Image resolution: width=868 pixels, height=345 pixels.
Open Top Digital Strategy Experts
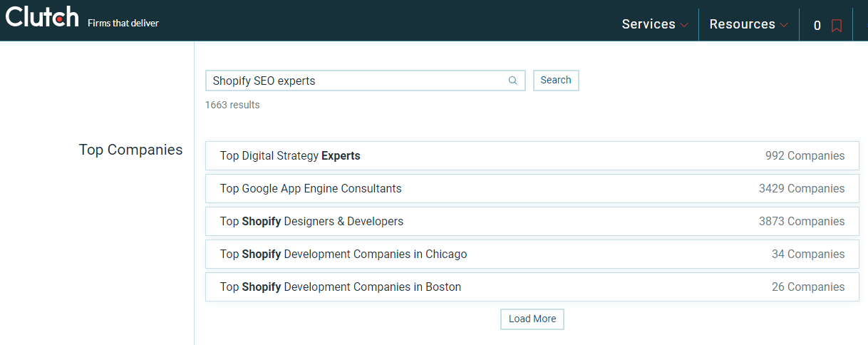coord(532,156)
